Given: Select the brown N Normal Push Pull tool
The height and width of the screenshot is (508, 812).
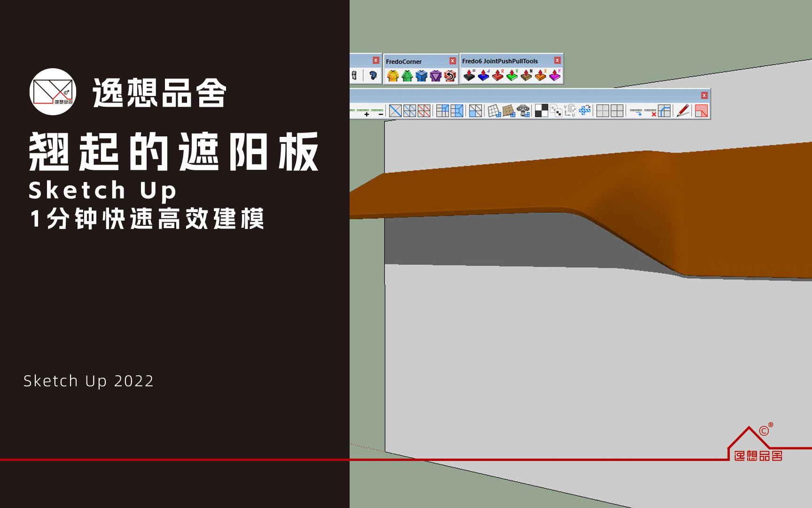Looking at the screenshot, I should coord(526,75).
